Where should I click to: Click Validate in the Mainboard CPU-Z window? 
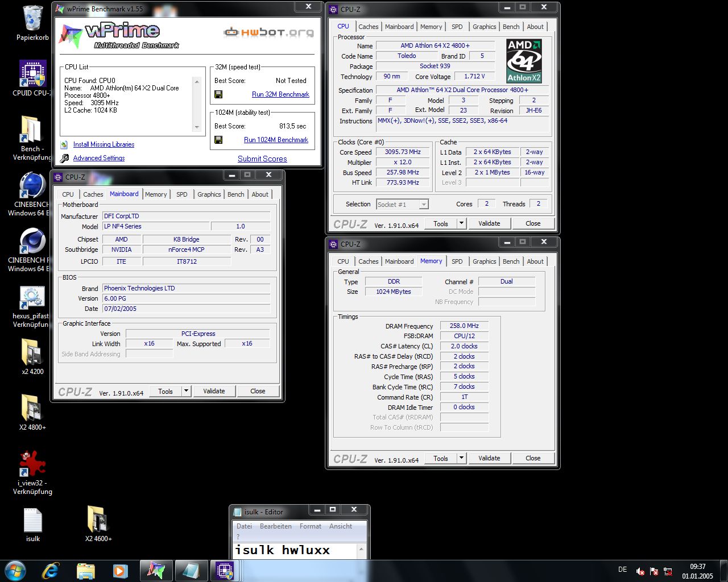point(214,391)
